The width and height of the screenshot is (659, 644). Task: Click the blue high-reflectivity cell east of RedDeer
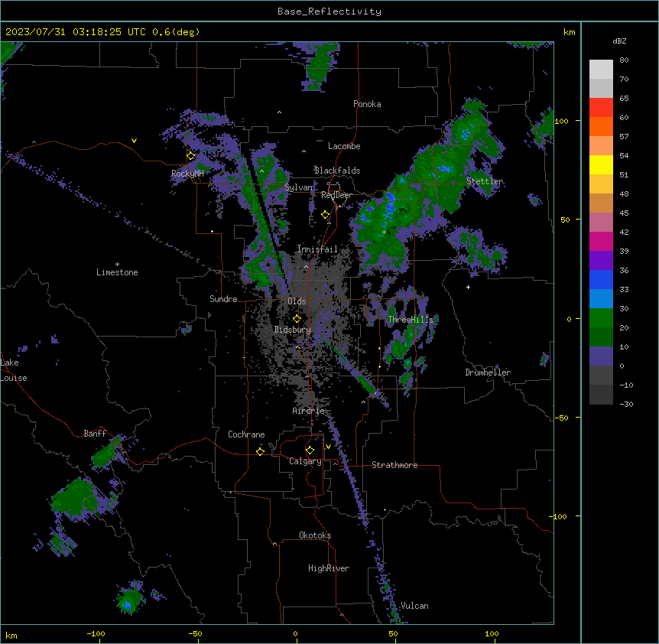390,204
